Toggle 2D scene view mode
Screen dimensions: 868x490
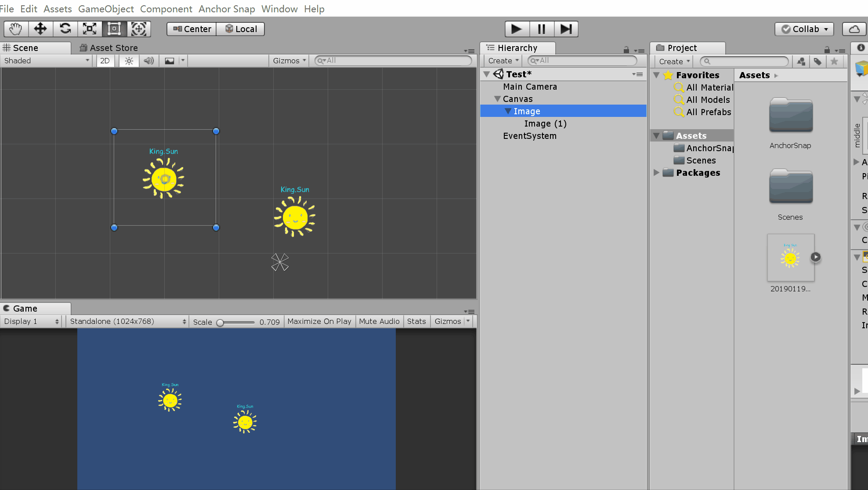tap(105, 61)
